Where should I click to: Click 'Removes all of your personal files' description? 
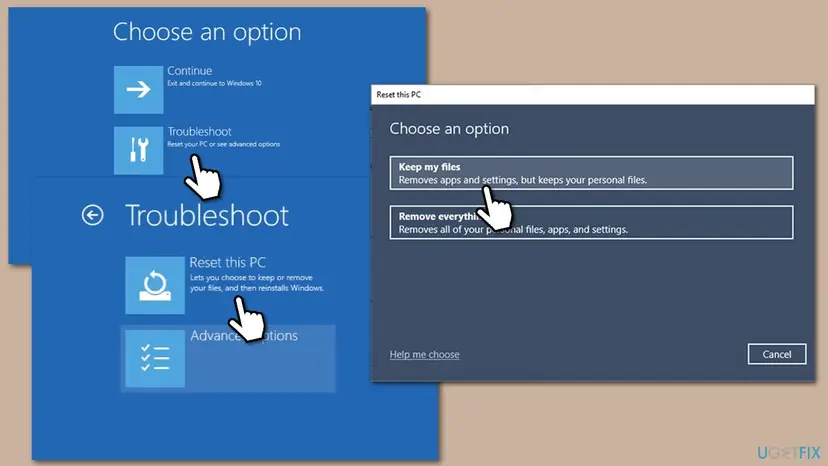click(x=513, y=229)
